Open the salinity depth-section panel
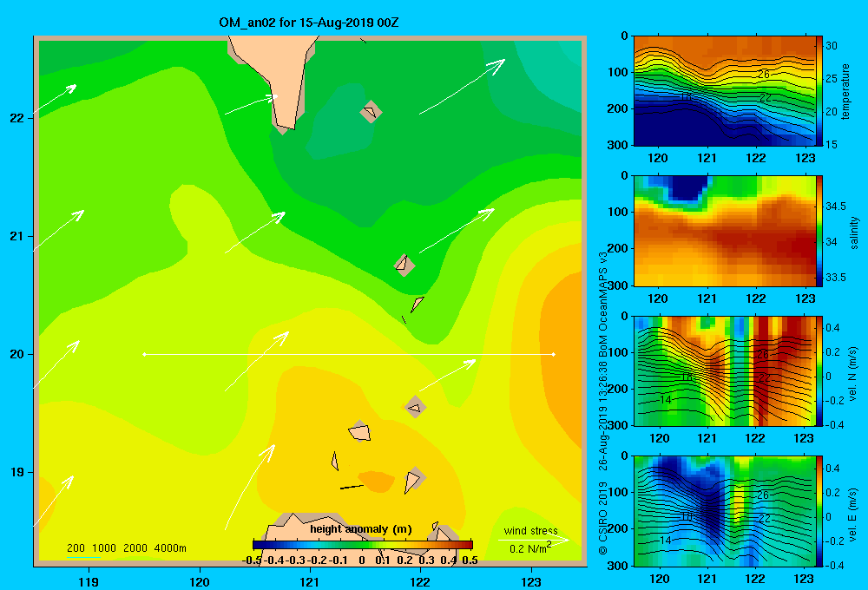This screenshot has width=868, height=590. coord(724,231)
